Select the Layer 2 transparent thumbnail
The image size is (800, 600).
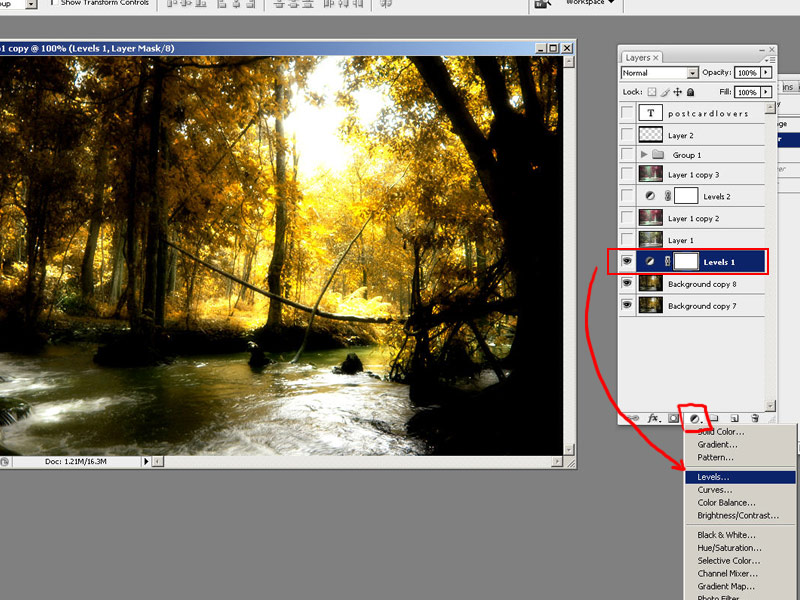(651, 134)
